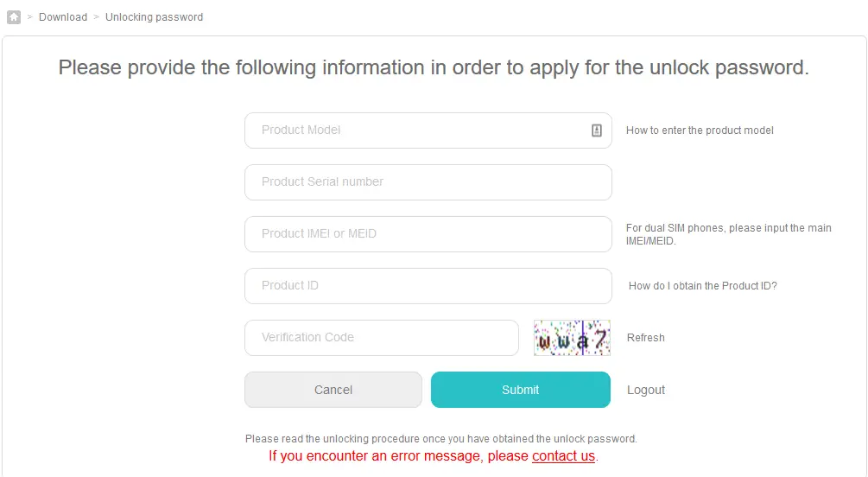Focus the Product Serial number field
This screenshot has height=477, width=868.
[428, 182]
